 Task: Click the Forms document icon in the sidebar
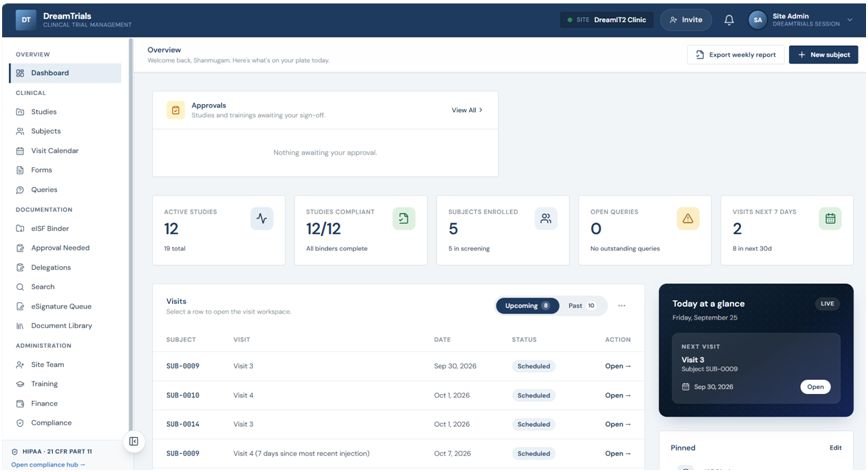(20, 170)
